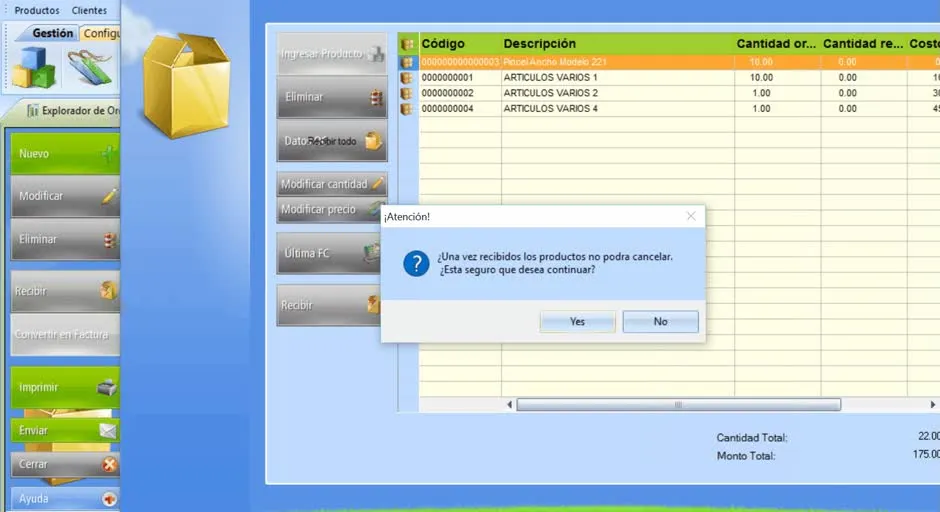This screenshot has height=512, width=940.
Task: Click the colored cubes inventory icon
Action: [x=34, y=67]
